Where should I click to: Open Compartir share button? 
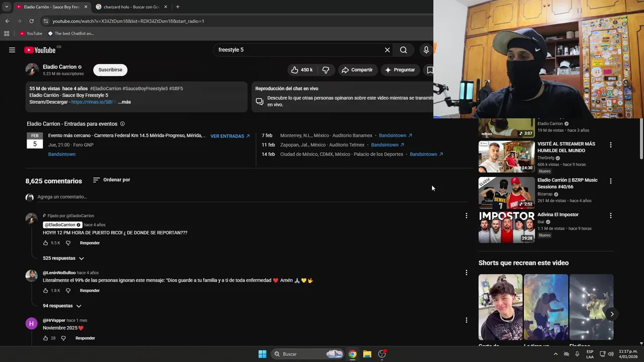[x=357, y=70]
